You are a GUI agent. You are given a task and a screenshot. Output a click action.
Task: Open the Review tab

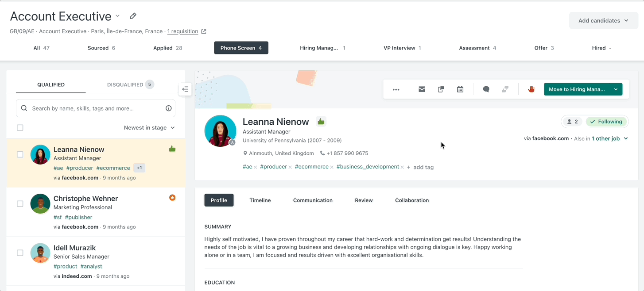click(364, 200)
